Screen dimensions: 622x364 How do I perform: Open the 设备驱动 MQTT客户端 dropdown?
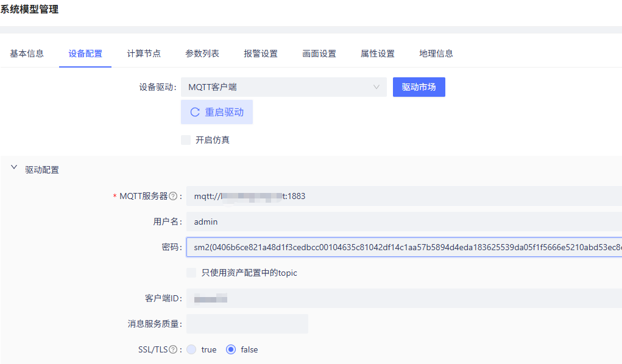(284, 87)
